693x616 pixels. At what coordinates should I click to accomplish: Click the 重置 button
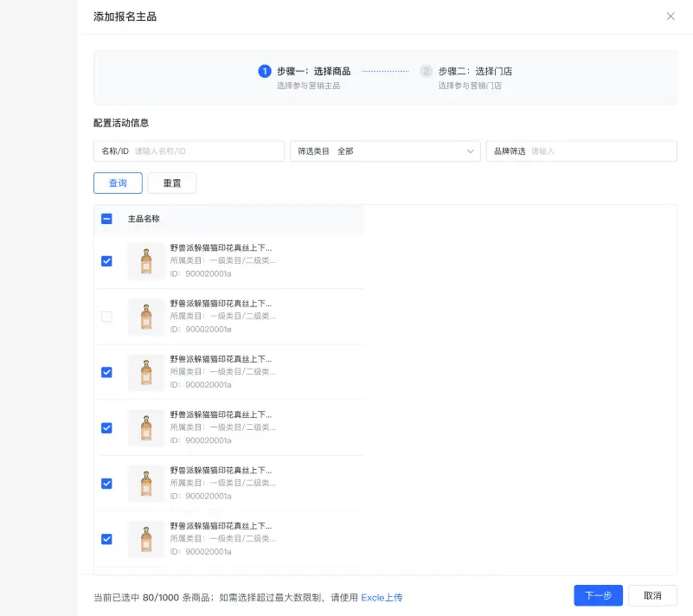[172, 183]
